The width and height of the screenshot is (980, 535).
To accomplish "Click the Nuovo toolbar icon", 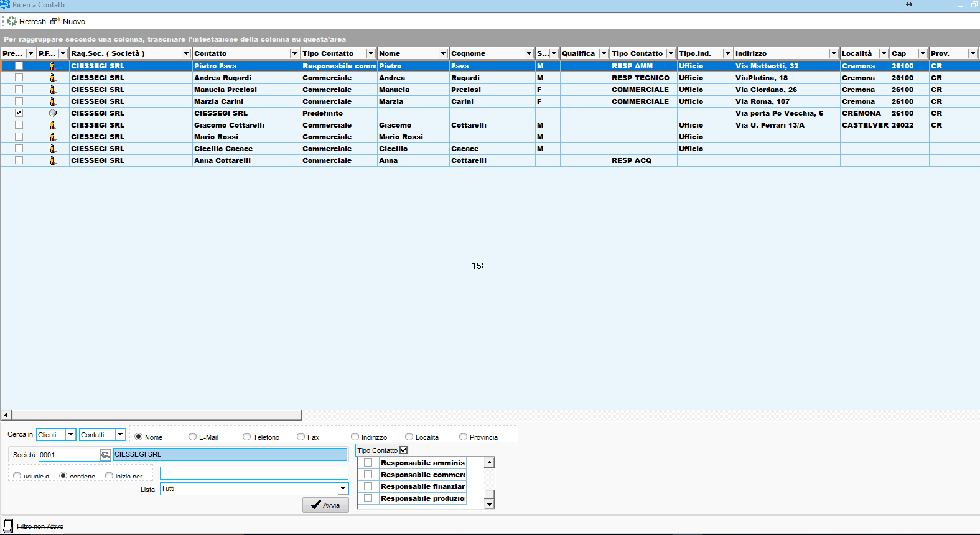I will [55, 21].
